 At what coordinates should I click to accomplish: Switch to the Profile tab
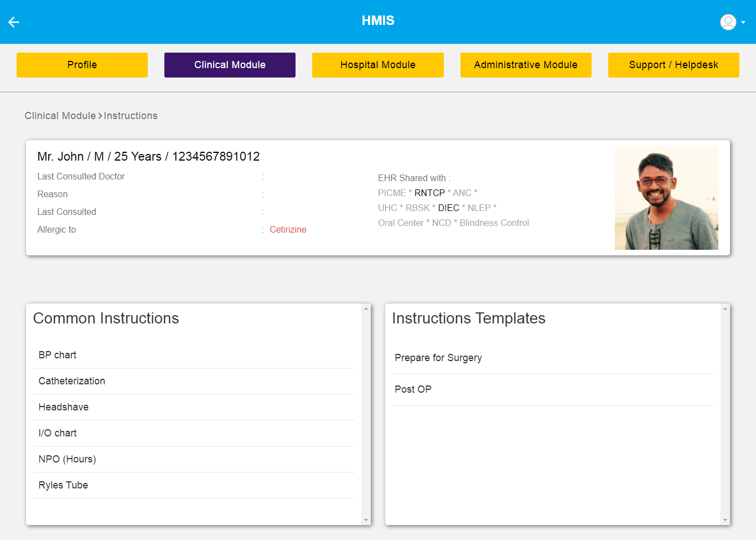pyautogui.click(x=82, y=65)
